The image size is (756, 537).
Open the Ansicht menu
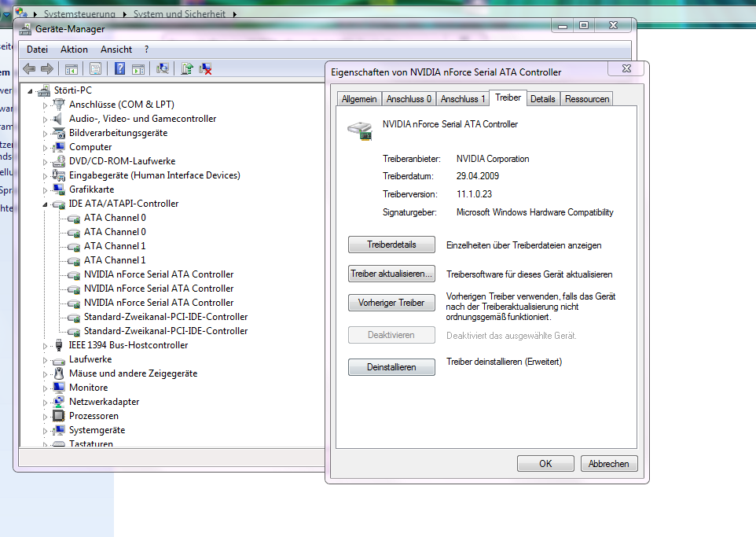pyautogui.click(x=116, y=50)
